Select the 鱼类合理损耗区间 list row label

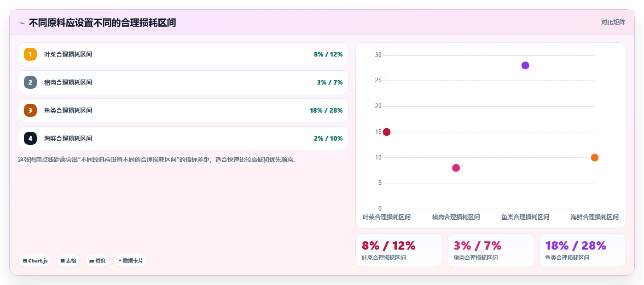[x=68, y=110]
